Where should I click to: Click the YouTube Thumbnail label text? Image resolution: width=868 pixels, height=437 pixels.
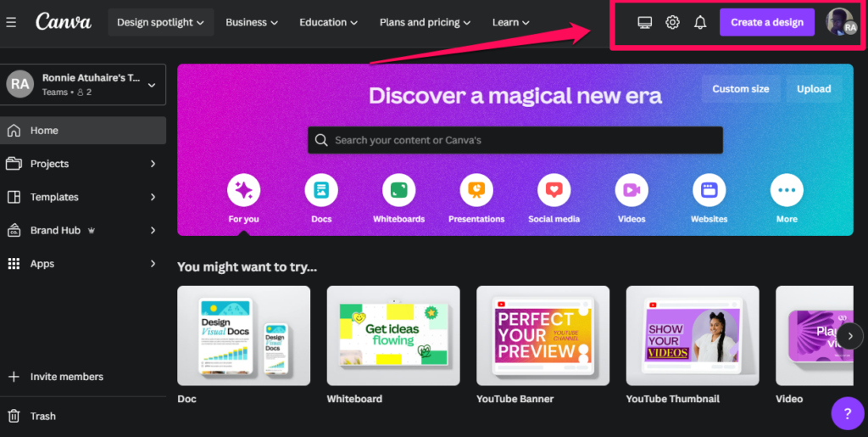point(672,399)
